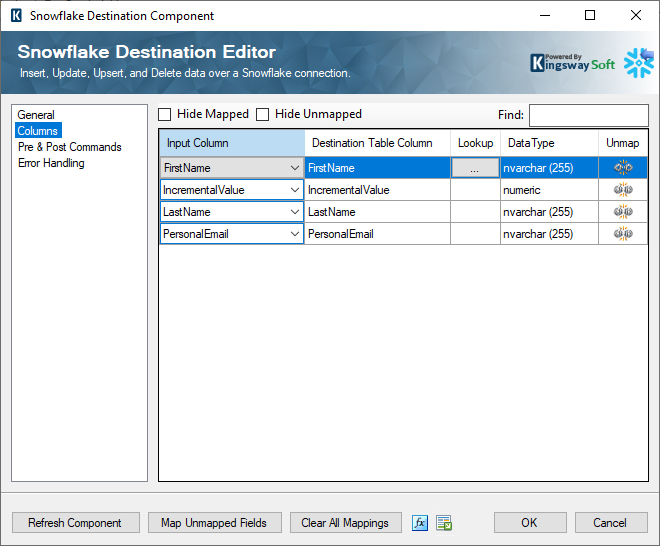
Task: Click the Map Unmapped Fields button
Action: tap(215, 523)
